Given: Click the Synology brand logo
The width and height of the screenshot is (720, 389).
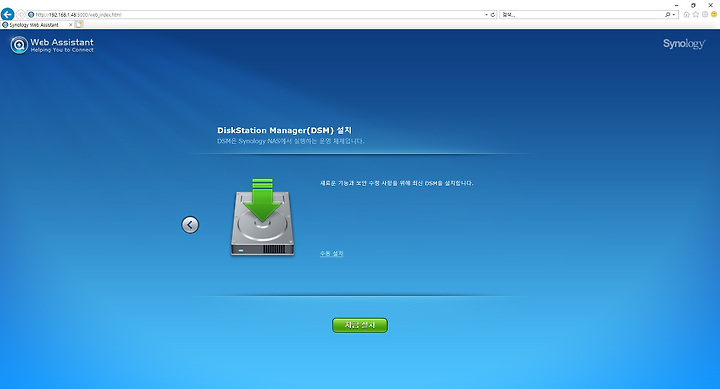Looking at the screenshot, I should click(684, 44).
